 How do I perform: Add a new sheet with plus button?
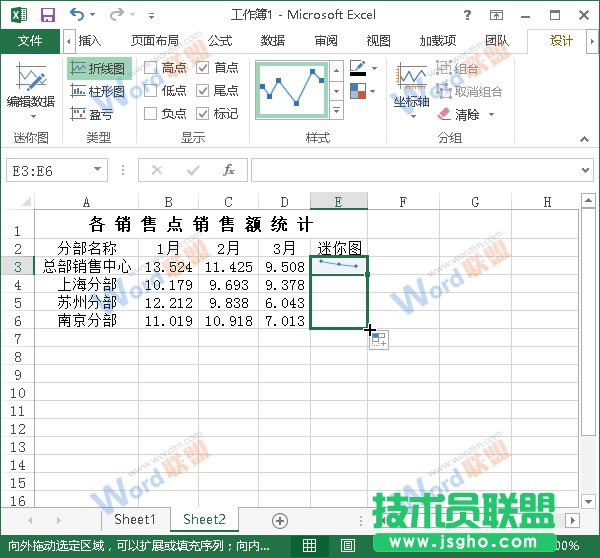tap(280, 520)
